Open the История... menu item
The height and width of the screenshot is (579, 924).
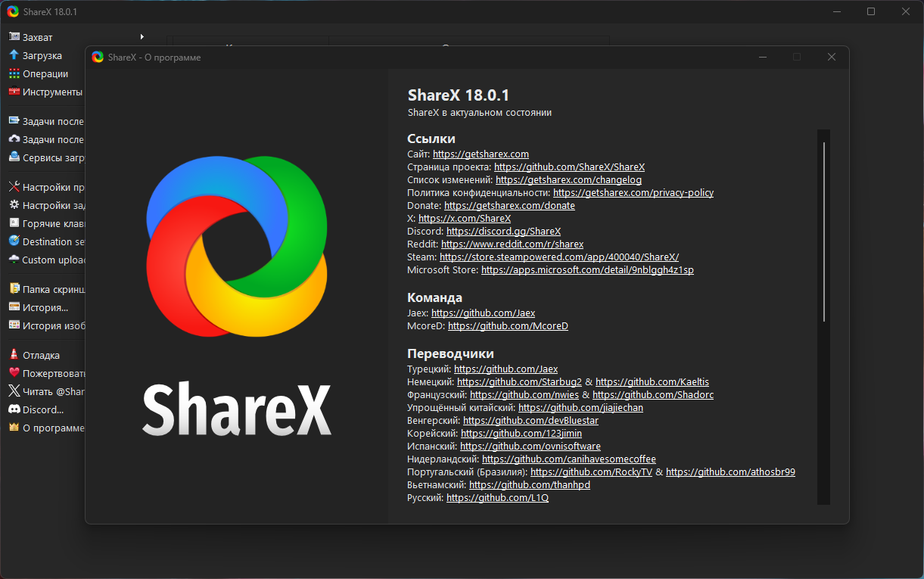click(x=45, y=307)
